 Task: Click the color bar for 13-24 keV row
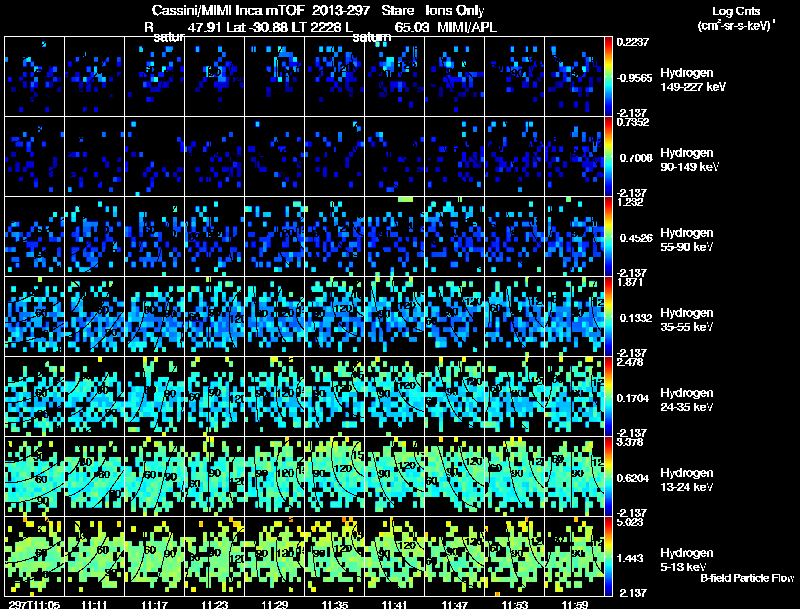[x=608, y=476]
